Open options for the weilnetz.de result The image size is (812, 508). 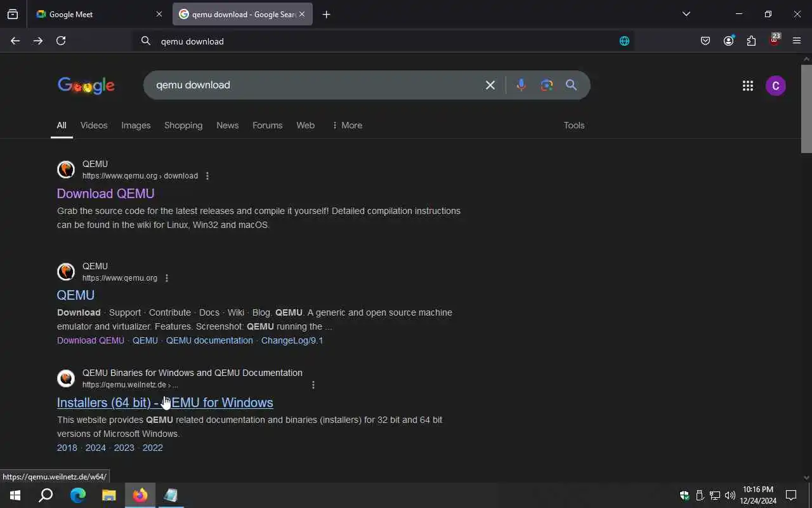[x=313, y=385]
